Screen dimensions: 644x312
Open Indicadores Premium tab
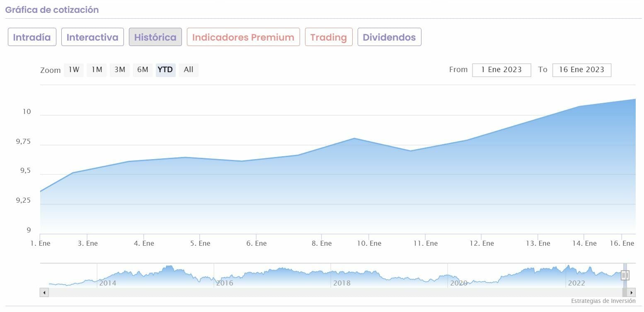pyautogui.click(x=243, y=37)
